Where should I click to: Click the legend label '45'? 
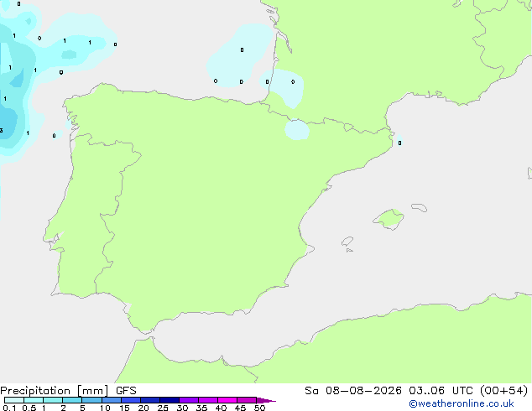[240, 408]
